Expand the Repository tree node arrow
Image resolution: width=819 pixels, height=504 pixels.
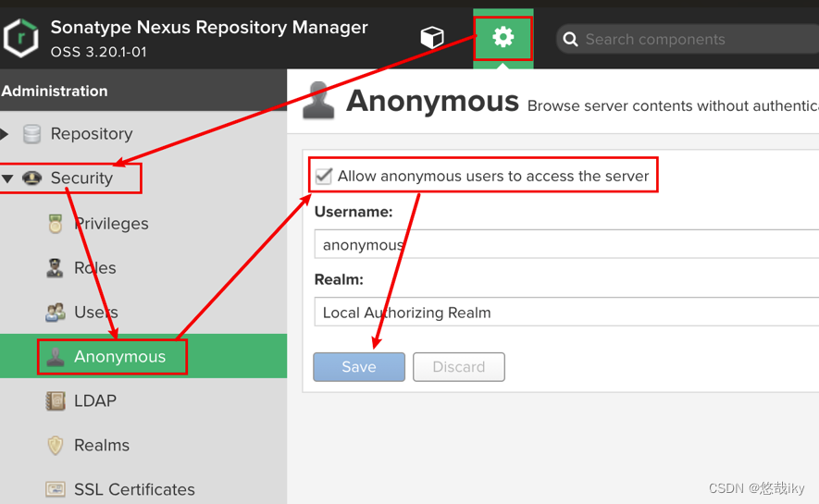click(5, 134)
